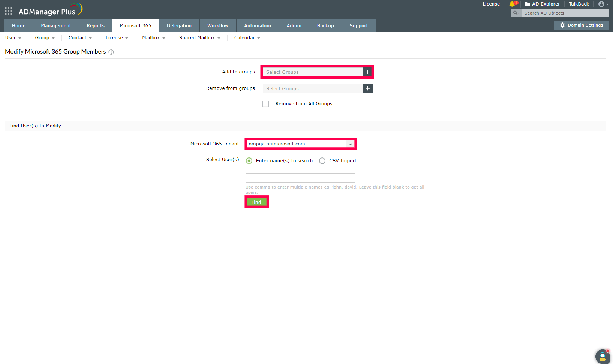Image resolution: width=613 pixels, height=364 pixels.
Task: Open the Workflow tab
Action: point(218,26)
